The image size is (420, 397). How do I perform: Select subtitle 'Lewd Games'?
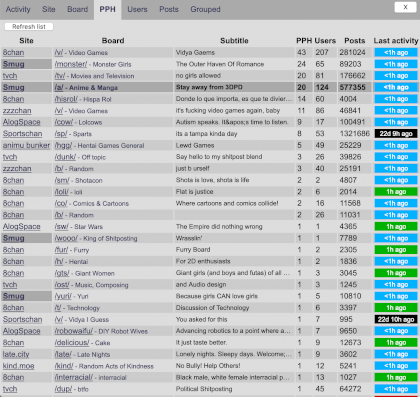tap(195, 145)
